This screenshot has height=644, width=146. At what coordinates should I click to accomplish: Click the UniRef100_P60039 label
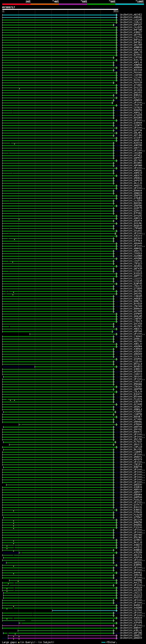131,82
